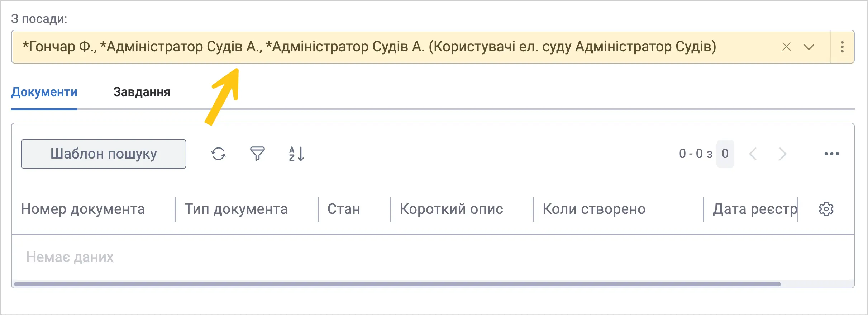Click the Коли створено column header
868x315 pixels.
594,209
